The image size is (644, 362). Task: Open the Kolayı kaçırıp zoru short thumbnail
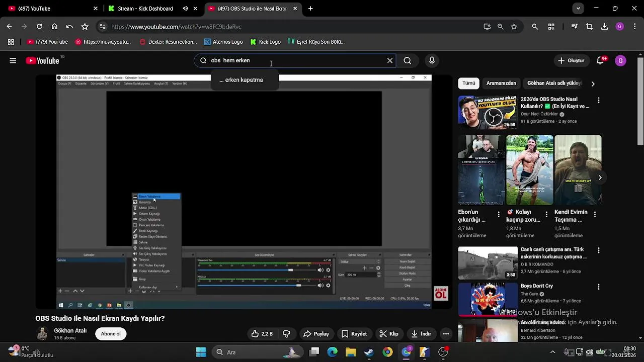[x=529, y=170]
